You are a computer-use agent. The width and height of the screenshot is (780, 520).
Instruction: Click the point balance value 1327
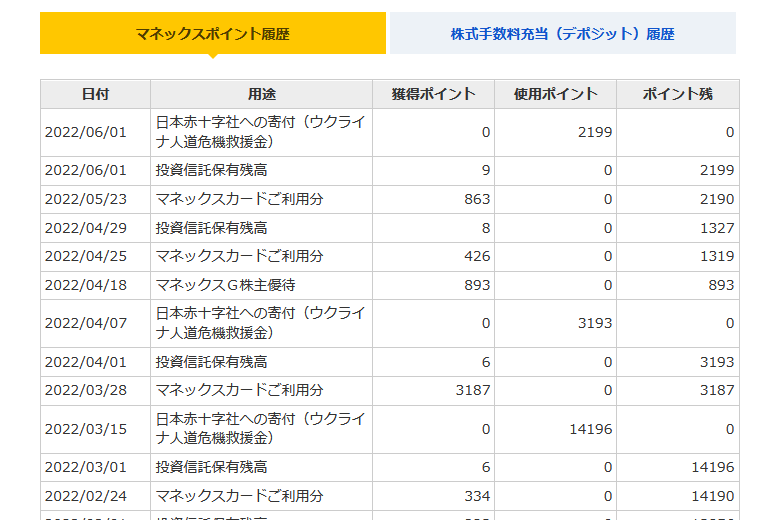click(x=717, y=228)
